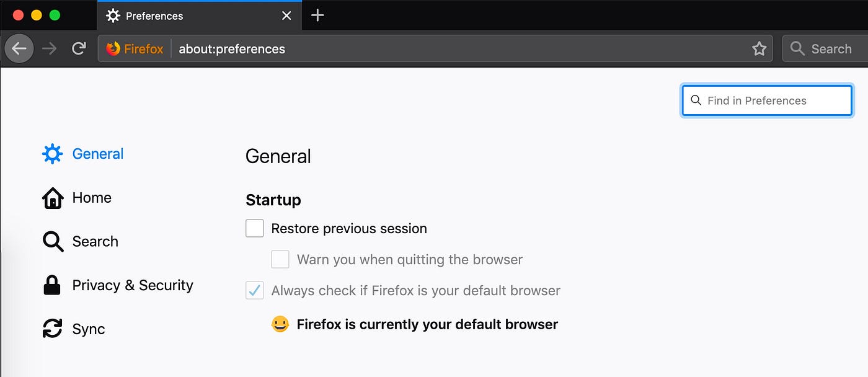The width and height of the screenshot is (868, 377).
Task: Open the Search preferences category
Action: tap(94, 241)
